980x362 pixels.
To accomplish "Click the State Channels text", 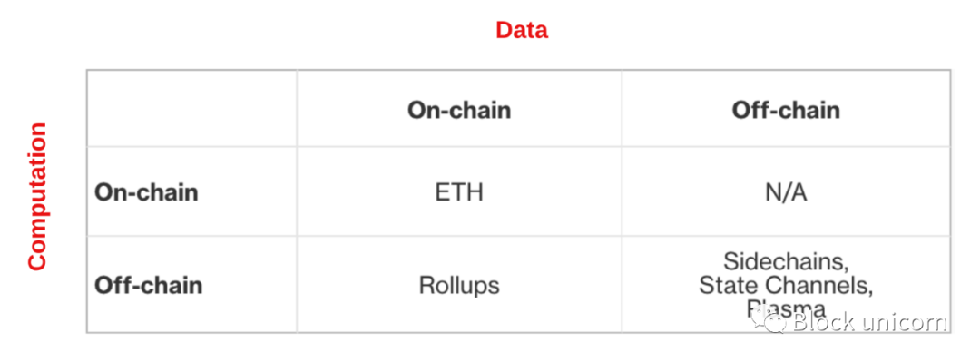I will click(786, 285).
